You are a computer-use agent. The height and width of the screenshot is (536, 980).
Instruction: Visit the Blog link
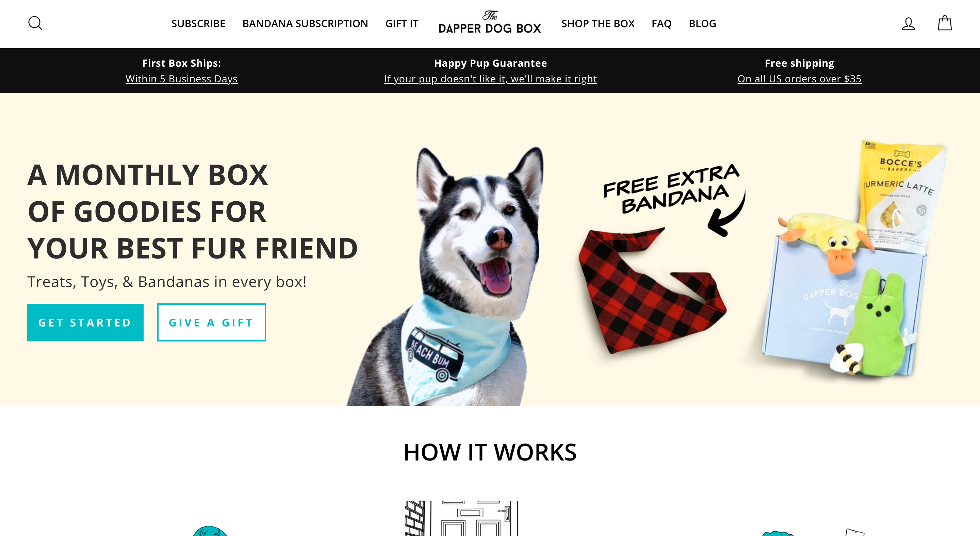702,23
